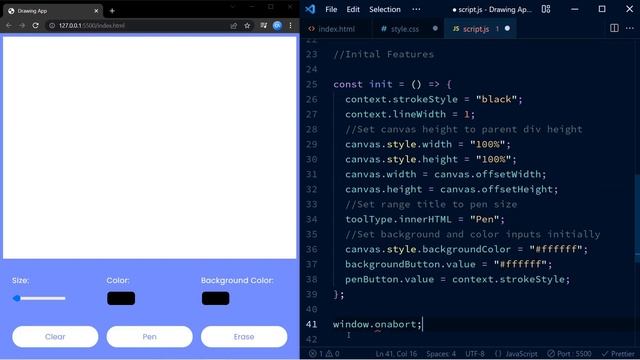Open the Background Color picker swatch
This screenshot has width=640, height=360.
click(x=216, y=298)
